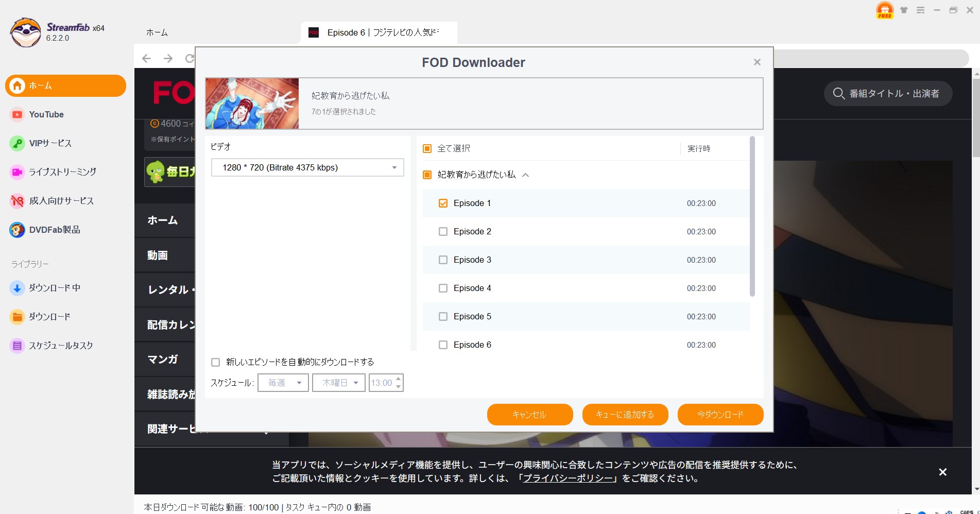Viewport: 980px width, 514px height.
Task: Open スケジュールタスク in the sidebar
Action: pyautogui.click(x=51, y=346)
